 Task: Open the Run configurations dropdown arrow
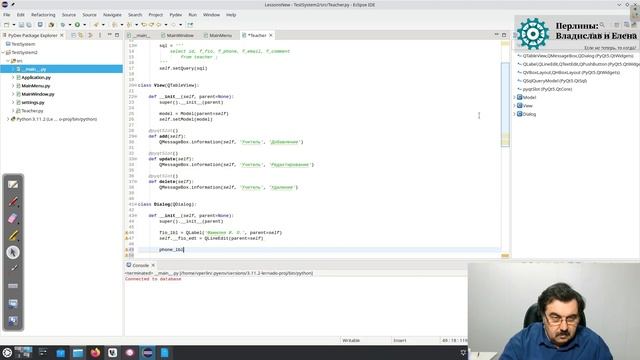pyautogui.click(x=84, y=25)
